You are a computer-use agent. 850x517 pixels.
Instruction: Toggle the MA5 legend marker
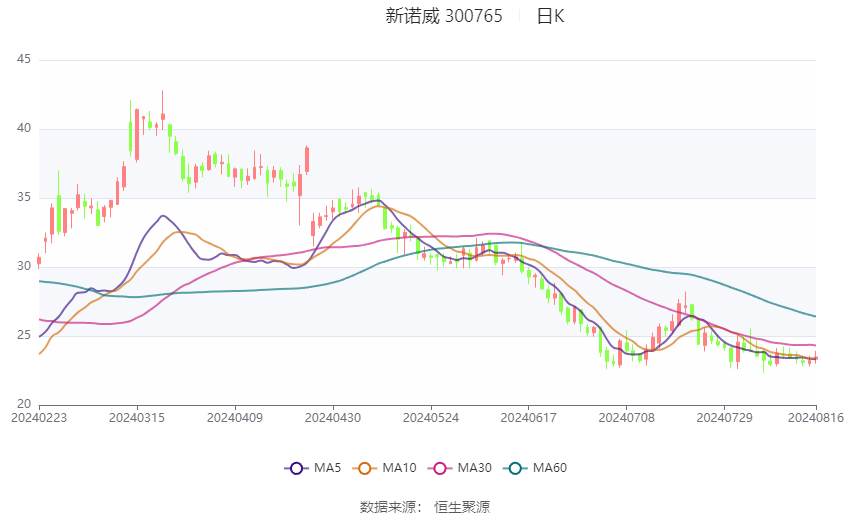(x=297, y=468)
